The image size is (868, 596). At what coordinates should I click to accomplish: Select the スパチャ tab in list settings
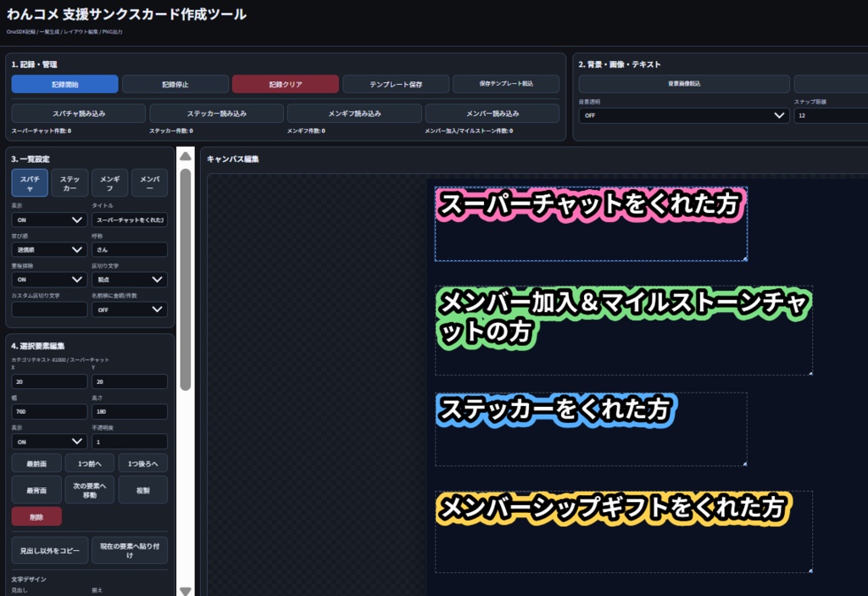point(30,183)
